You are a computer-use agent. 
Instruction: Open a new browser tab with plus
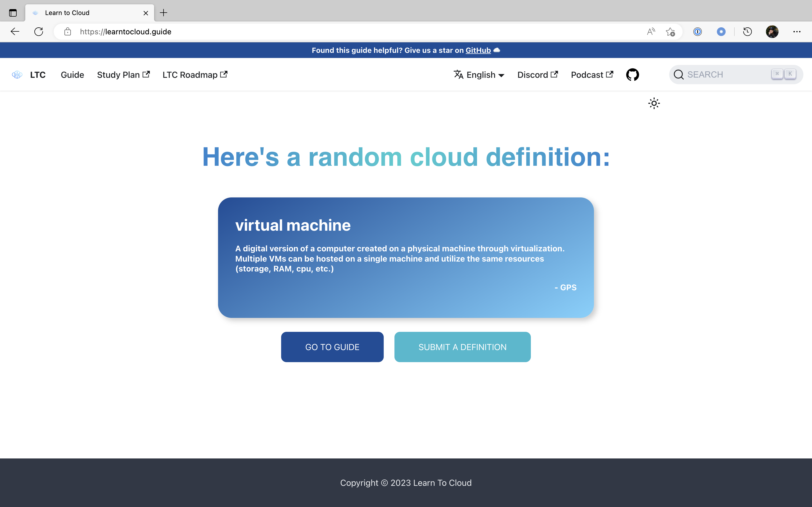point(164,13)
